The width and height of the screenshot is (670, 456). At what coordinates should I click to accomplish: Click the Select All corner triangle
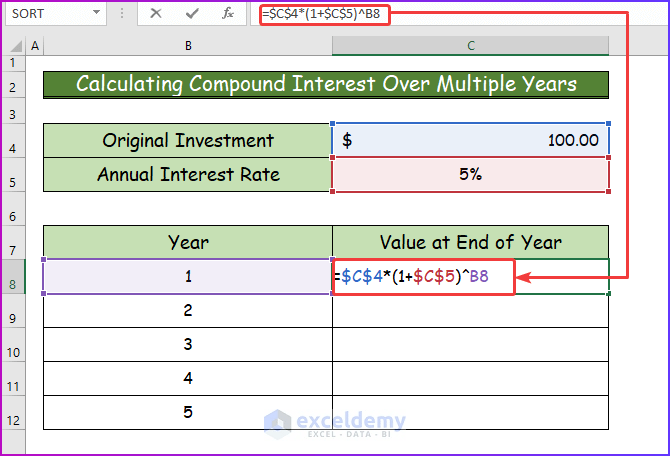point(15,46)
